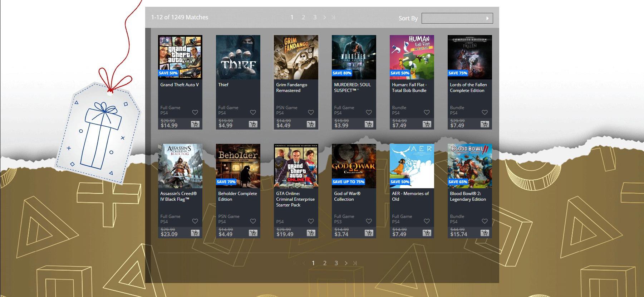Add Assassin's Creed IV Black Flag to cart
644x297 pixels.
195,233
